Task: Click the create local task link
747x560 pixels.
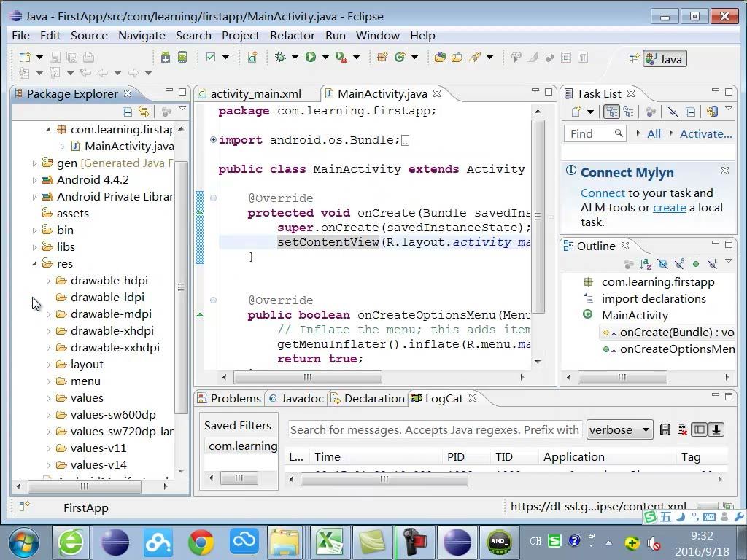Action: coord(670,208)
